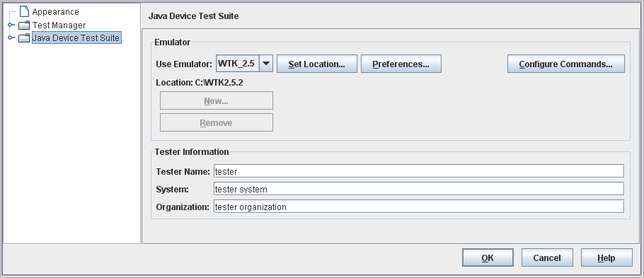This screenshot has height=278, width=644.
Task: Click the Use Emulator label
Action: click(x=184, y=64)
